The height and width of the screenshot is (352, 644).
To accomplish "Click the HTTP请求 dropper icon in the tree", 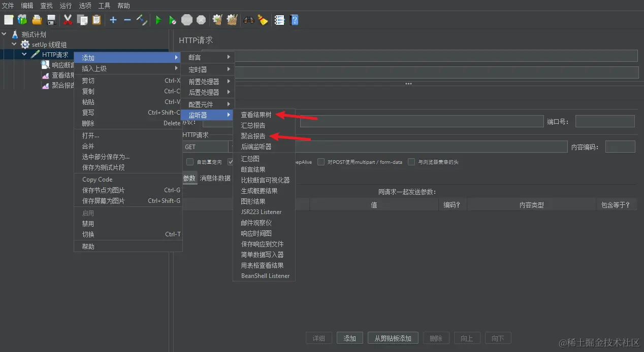I will click(x=35, y=55).
